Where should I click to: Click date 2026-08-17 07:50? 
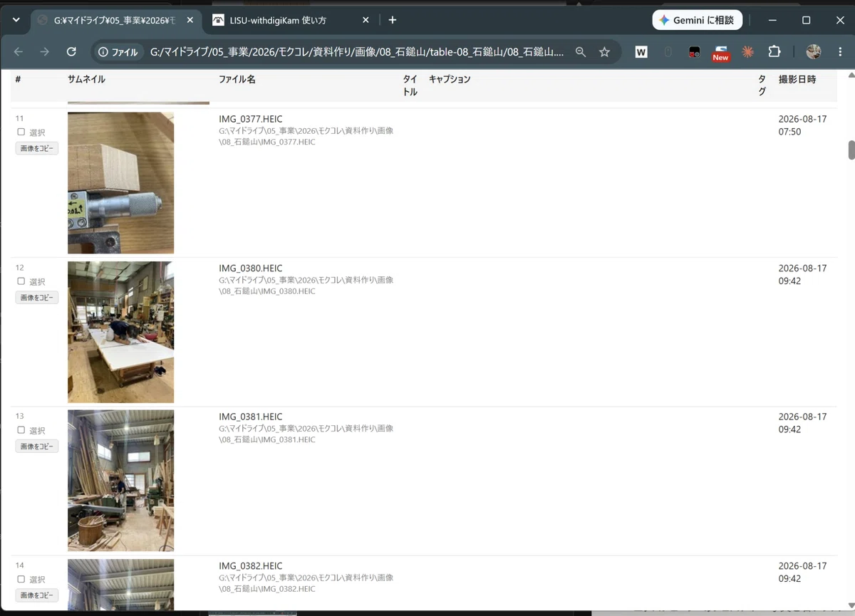(x=802, y=125)
